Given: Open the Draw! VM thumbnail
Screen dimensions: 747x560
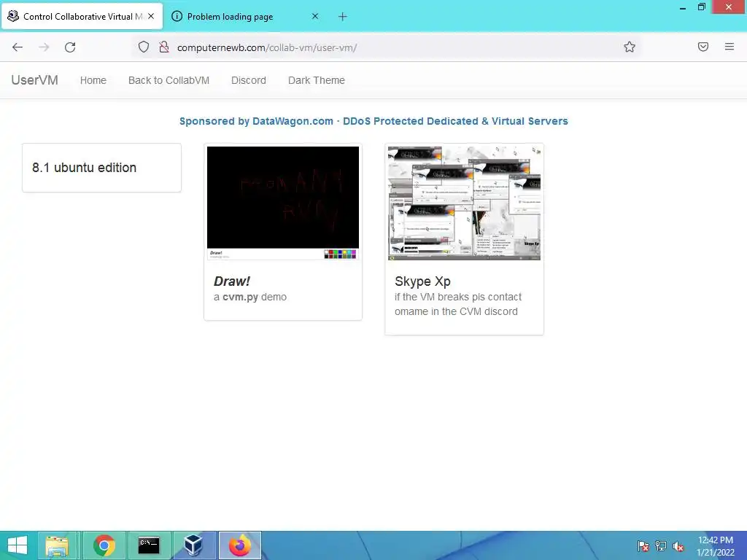Looking at the screenshot, I should 283,203.
